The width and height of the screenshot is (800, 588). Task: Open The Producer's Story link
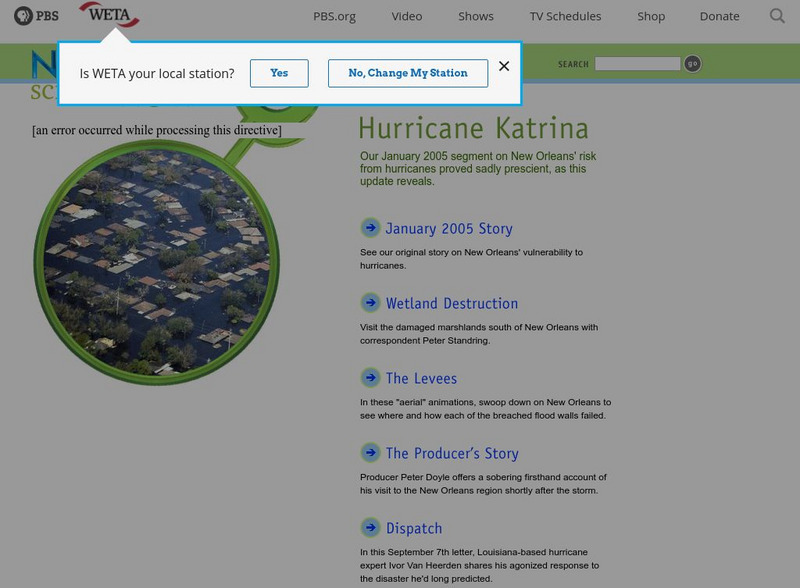[x=452, y=453]
